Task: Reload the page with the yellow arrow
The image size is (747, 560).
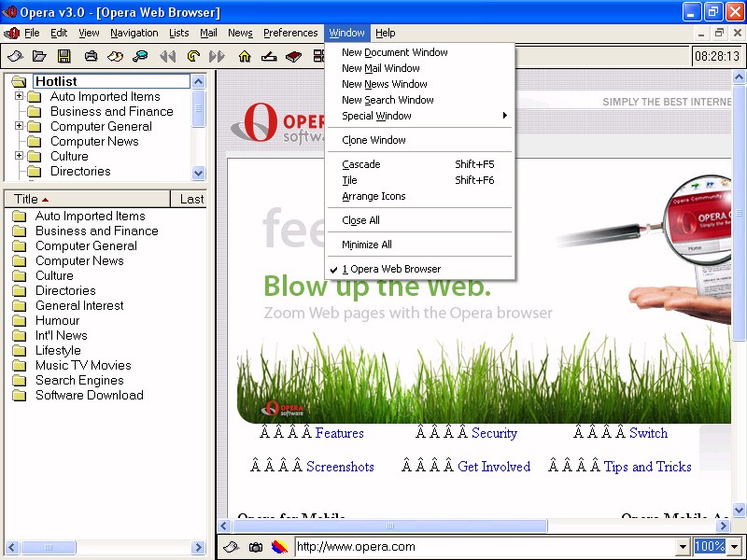Action: click(x=193, y=56)
